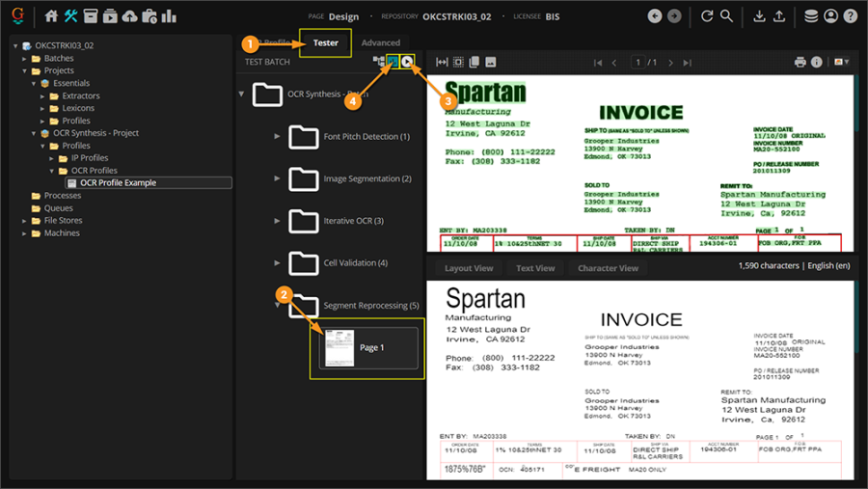868x489 pixels.
Task: Click the English (en) language label
Action: 828,266
